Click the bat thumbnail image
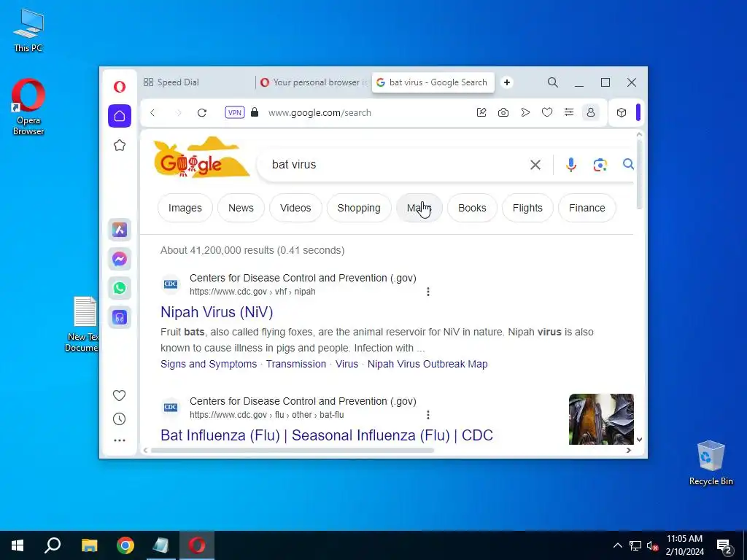The image size is (747, 560). click(601, 419)
